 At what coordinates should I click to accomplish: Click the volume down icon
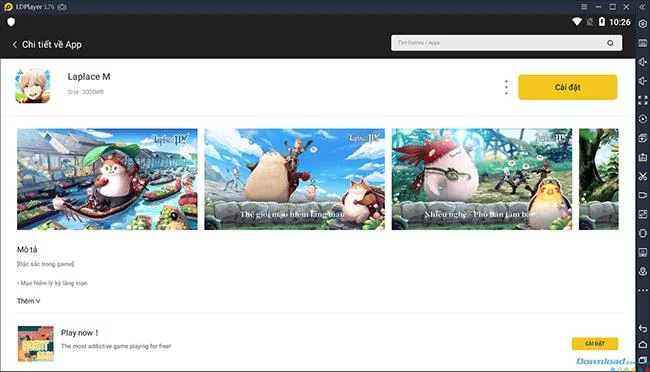[x=643, y=81]
